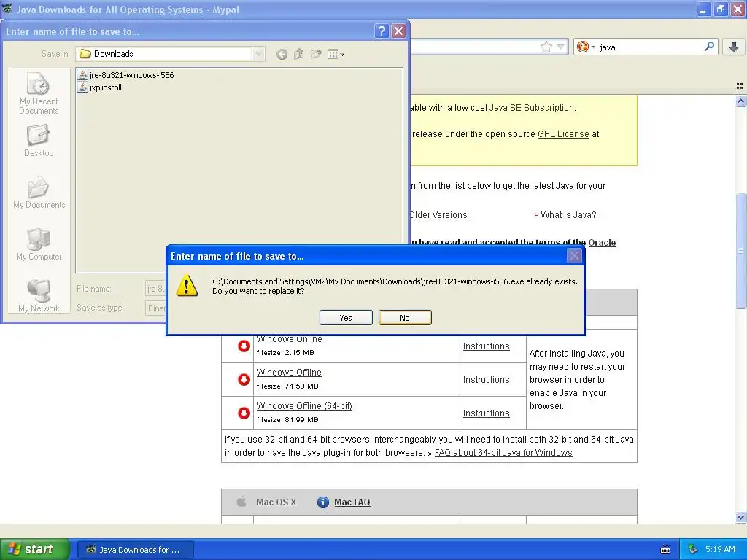The width and height of the screenshot is (747, 560).
Task: Click the vertical scrollbar thumb
Action: click(740, 251)
